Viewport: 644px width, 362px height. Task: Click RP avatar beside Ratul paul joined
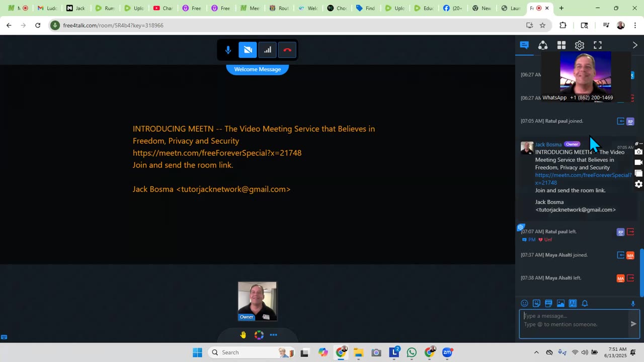(x=630, y=121)
